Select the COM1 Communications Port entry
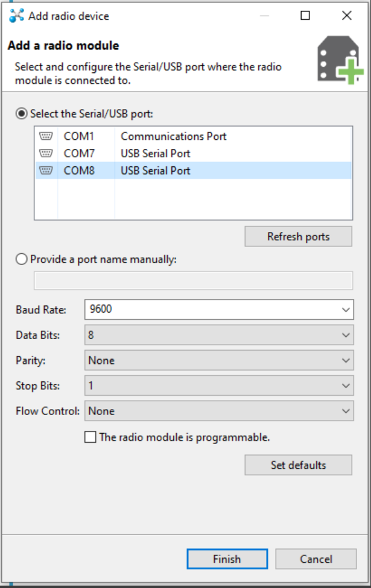Image resolution: width=371 pixels, height=588 pixels. coord(173,136)
